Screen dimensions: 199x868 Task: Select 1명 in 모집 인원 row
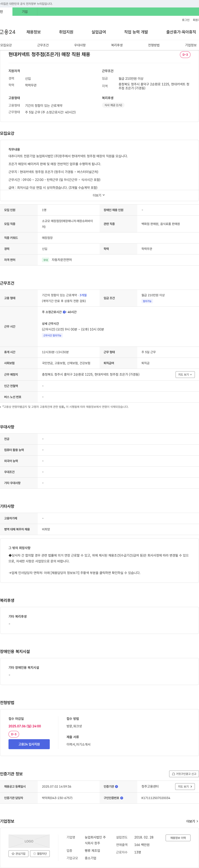click(44, 210)
